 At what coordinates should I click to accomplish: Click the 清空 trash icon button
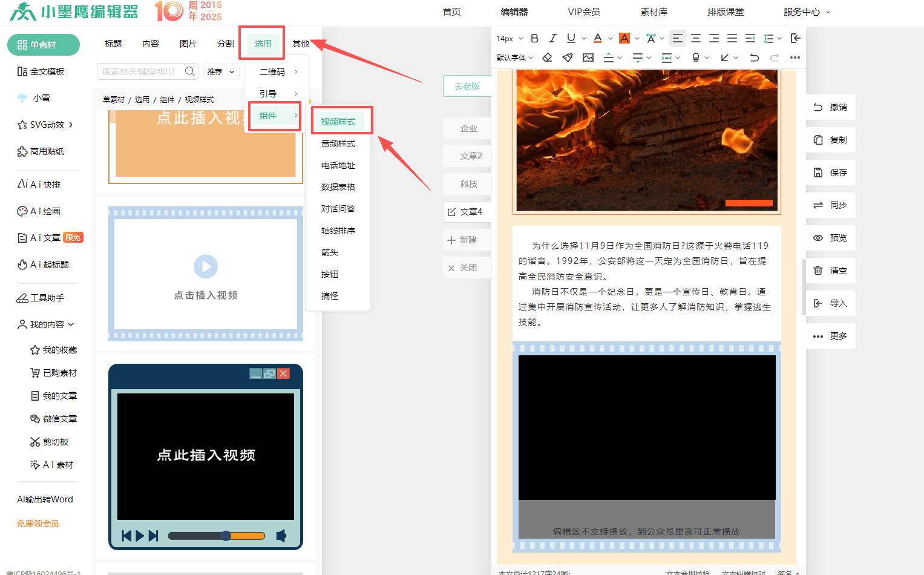tap(830, 271)
